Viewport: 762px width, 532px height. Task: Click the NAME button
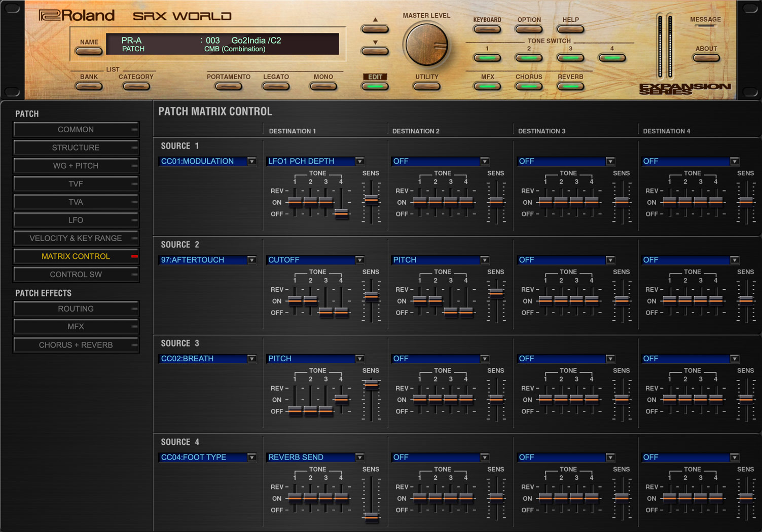[89, 51]
